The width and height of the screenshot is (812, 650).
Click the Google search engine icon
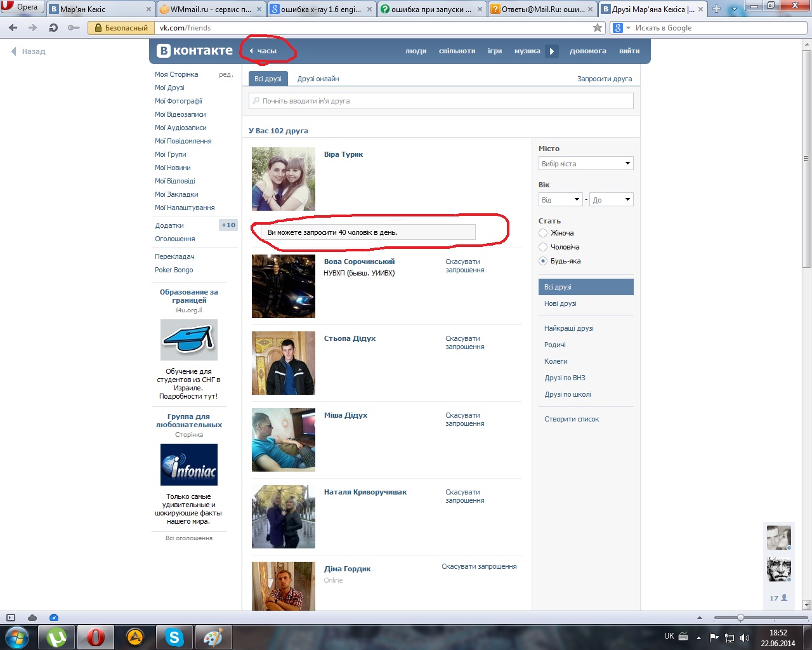pyautogui.click(x=618, y=28)
